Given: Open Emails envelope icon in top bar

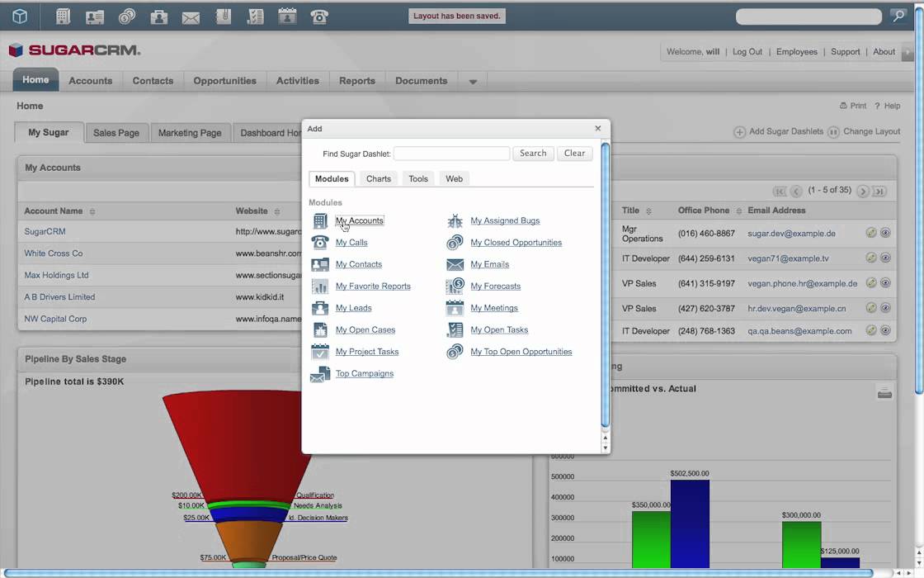Looking at the screenshot, I should [191, 17].
